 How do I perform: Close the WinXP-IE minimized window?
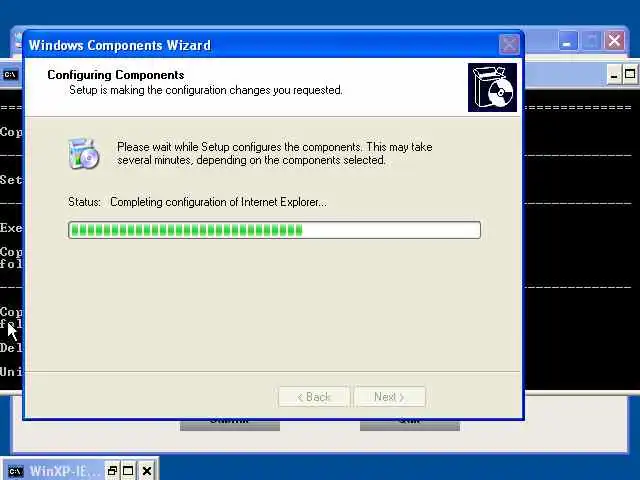[147, 471]
